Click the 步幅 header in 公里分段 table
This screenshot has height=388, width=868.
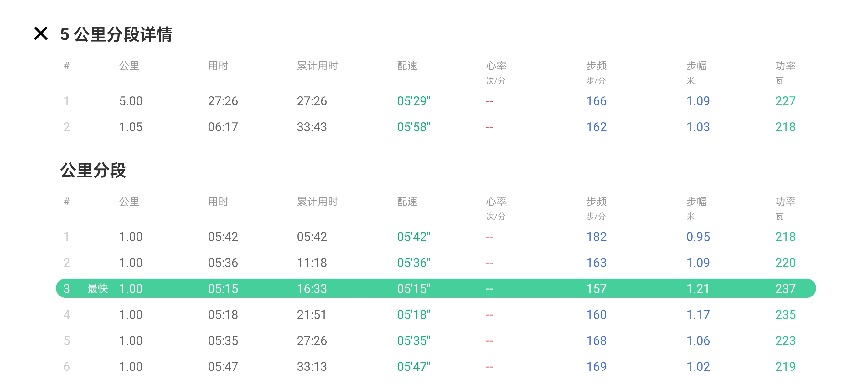point(696,202)
